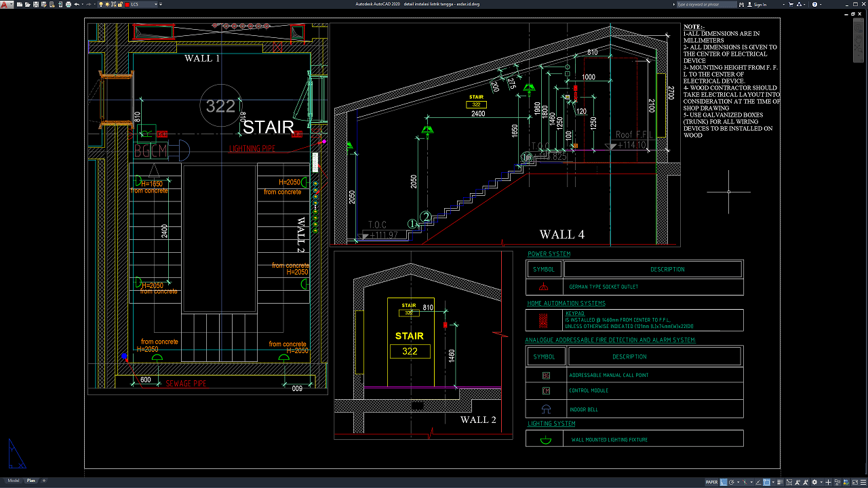Click the red layer color swatch
The width and height of the screenshot is (868, 488).
coord(127,4)
